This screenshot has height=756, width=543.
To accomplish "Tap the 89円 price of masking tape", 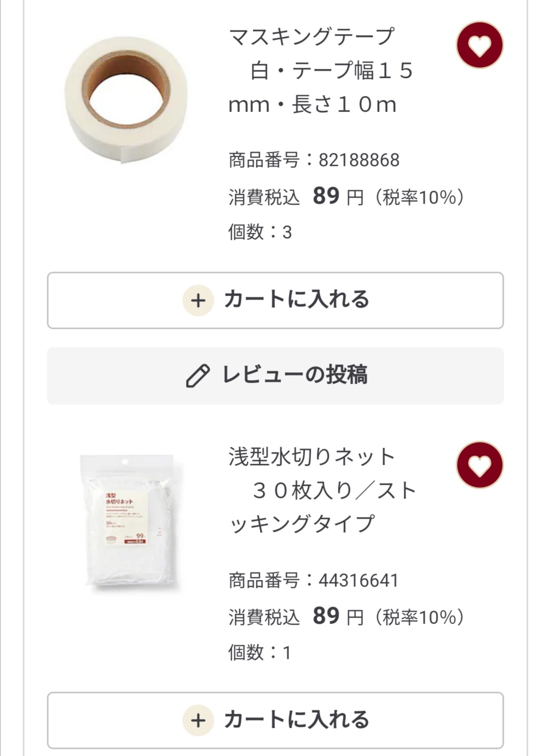I will tap(338, 196).
